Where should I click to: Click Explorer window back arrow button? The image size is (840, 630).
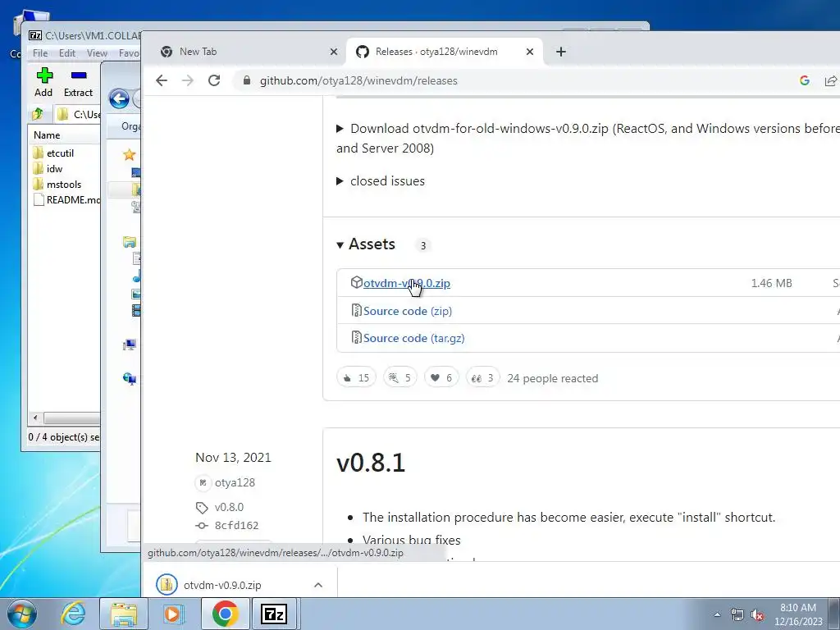119,99
